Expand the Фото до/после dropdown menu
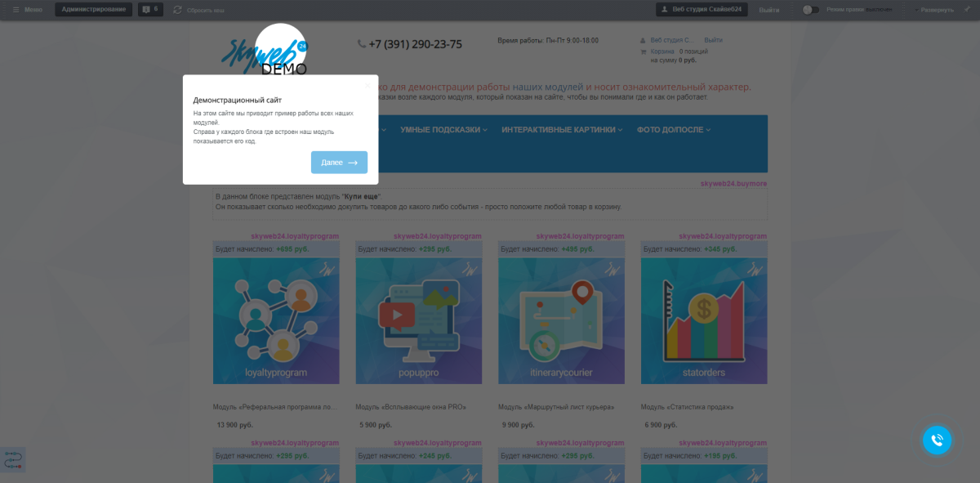The height and width of the screenshot is (483, 980). 674,129
